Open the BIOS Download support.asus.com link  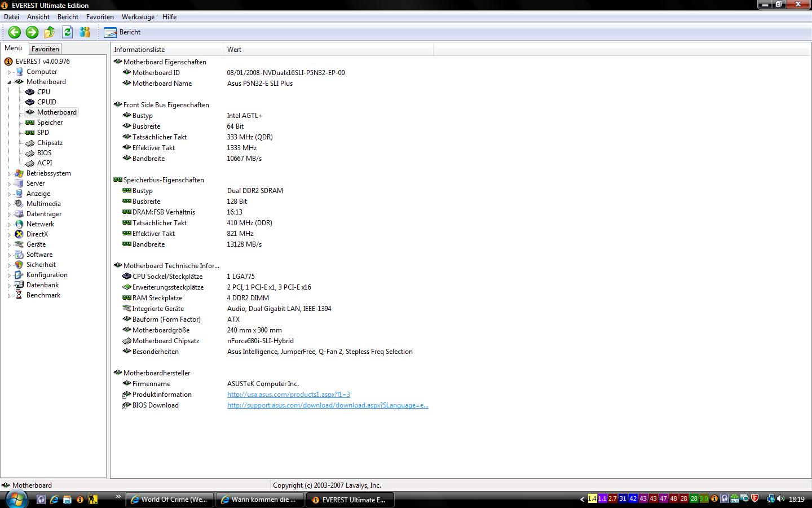328,405
